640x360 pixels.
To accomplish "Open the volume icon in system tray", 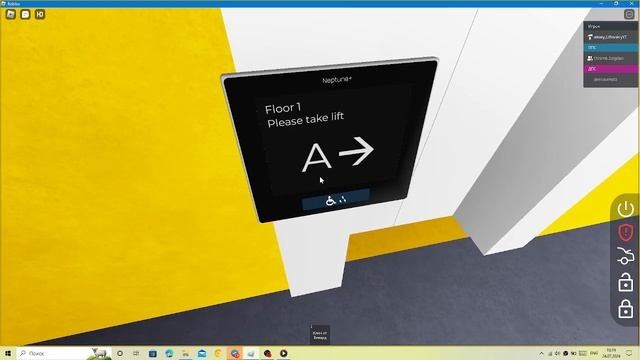I will [558, 353].
